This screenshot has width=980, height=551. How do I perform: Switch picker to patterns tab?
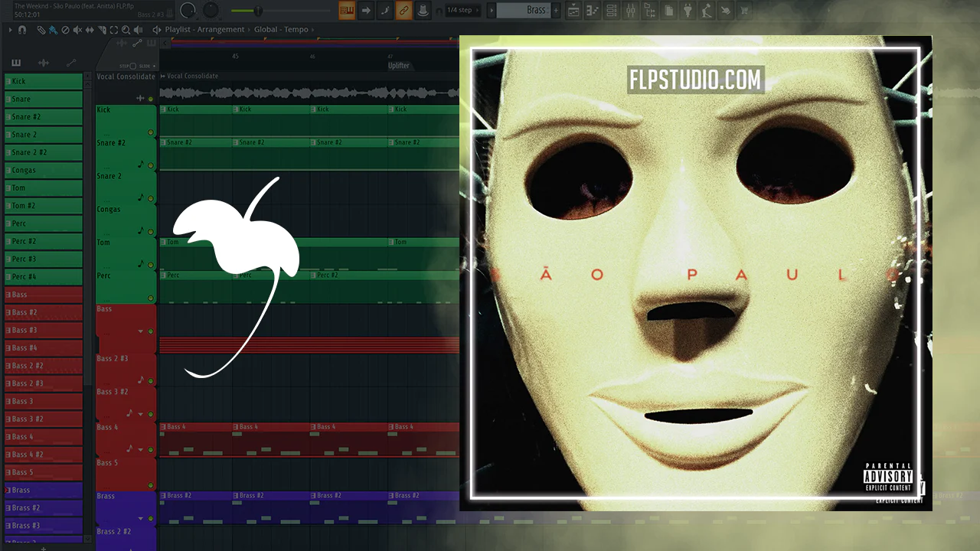pos(17,63)
